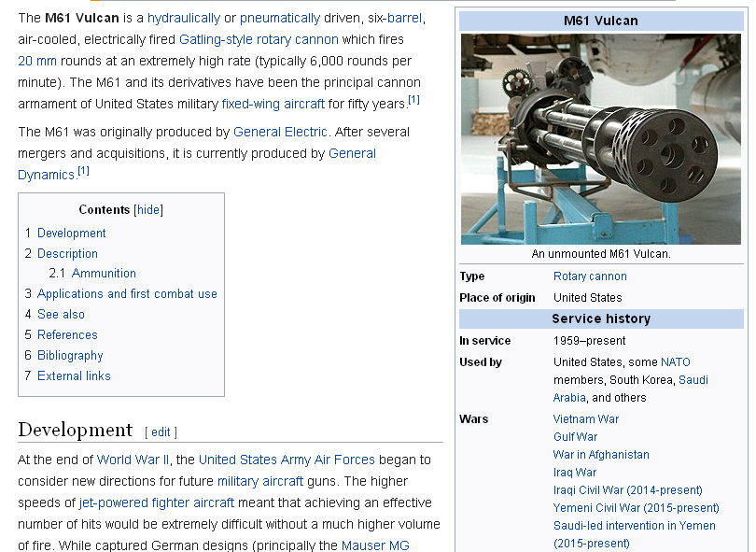Screen dimensions: 756x552
Task: Click the M61 Vulcan infobox title
Action: 601,21
